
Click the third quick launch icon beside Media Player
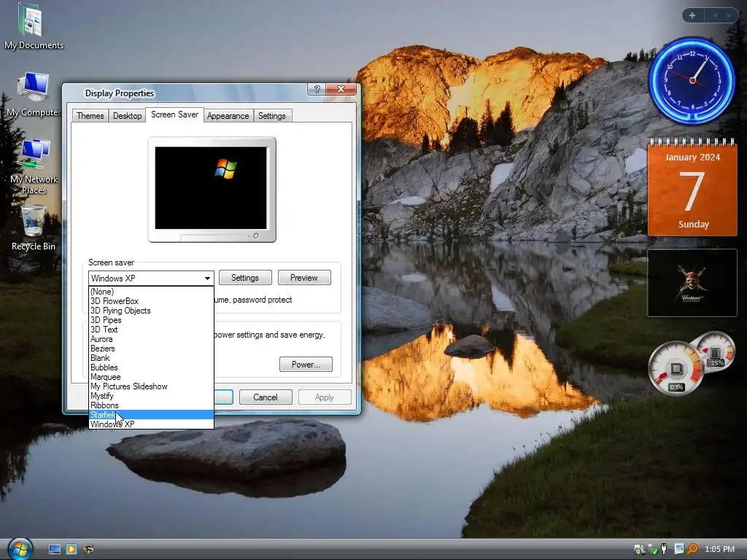click(88, 549)
